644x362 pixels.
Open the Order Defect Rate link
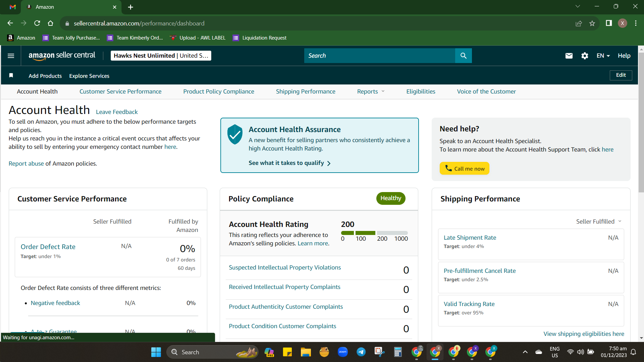coord(48,247)
